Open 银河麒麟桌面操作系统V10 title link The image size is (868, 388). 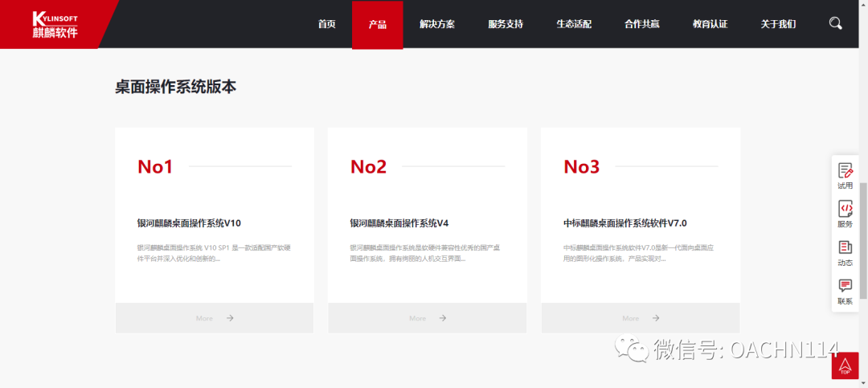point(190,223)
